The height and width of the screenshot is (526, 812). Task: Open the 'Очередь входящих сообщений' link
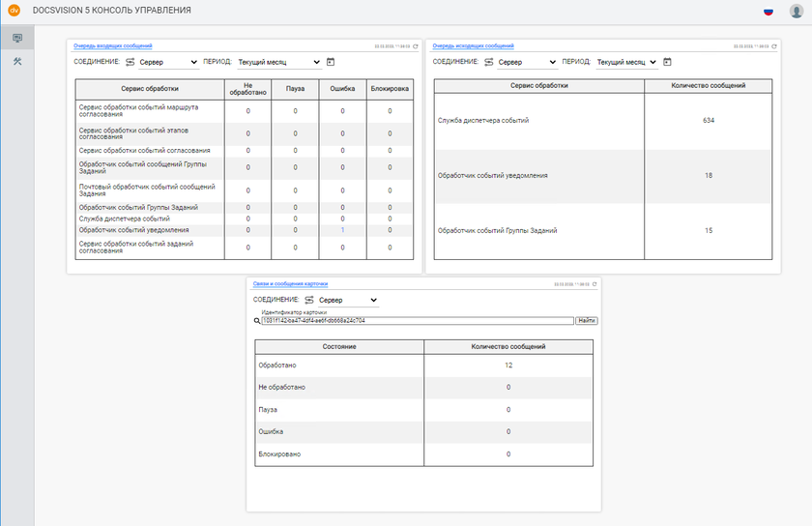coord(113,45)
